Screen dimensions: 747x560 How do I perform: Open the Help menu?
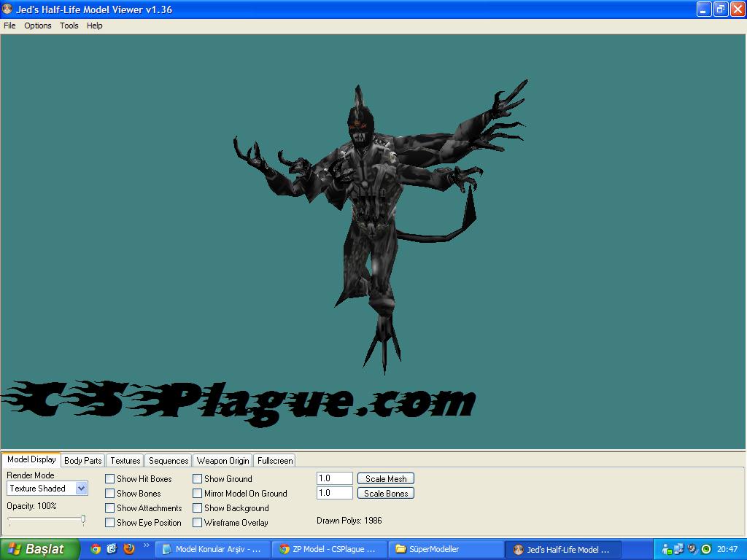(94, 26)
